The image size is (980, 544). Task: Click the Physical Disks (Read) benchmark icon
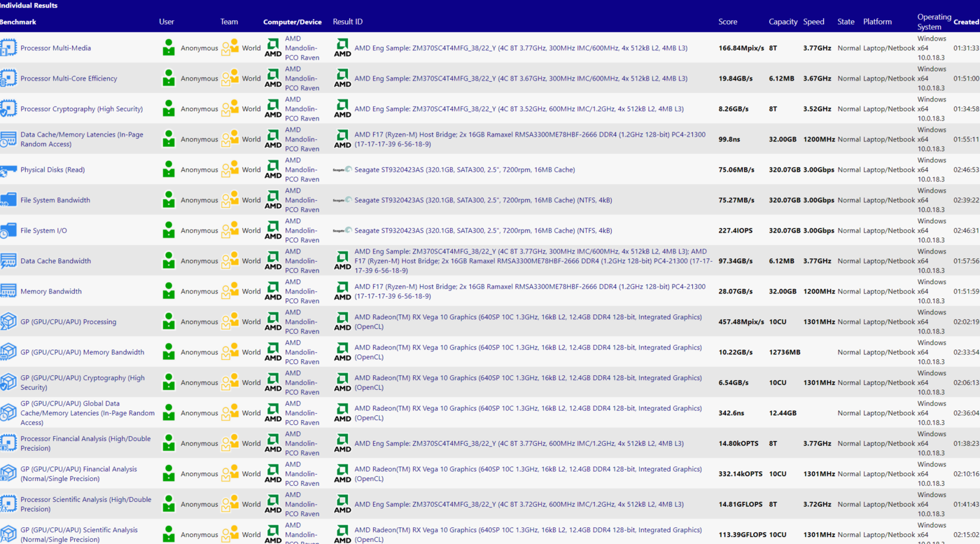pyautogui.click(x=8, y=170)
